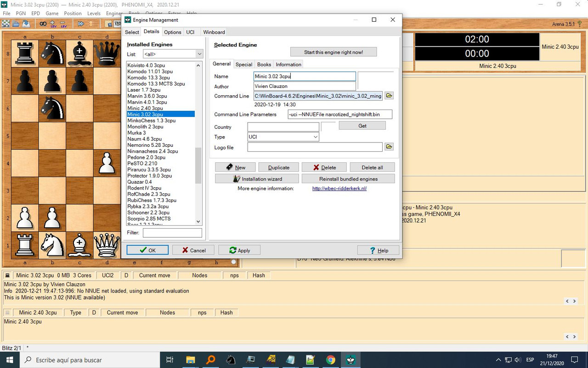Open the PGN menu

pyautogui.click(x=21, y=13)
